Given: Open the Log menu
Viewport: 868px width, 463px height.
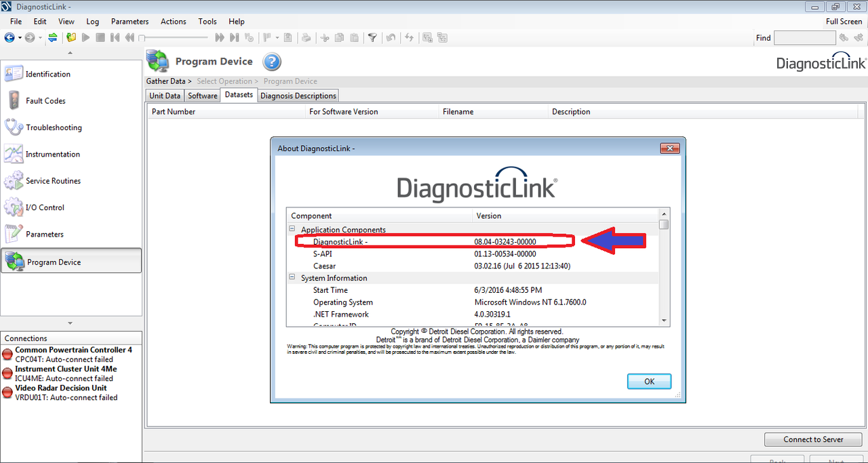Looking at the screenshot, I should [x=93, y=22].
